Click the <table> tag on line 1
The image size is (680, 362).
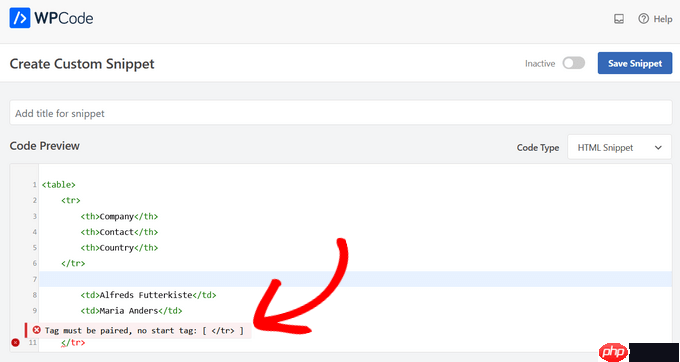pos(59,185)
